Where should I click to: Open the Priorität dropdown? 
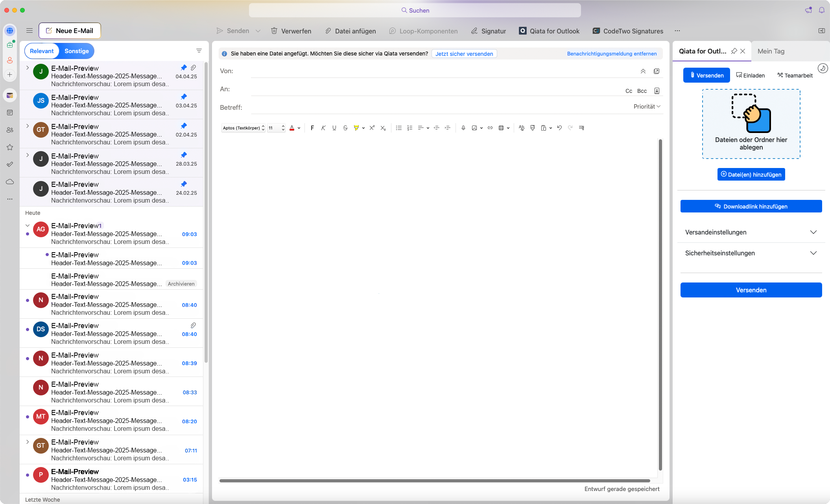click(647, 107)
